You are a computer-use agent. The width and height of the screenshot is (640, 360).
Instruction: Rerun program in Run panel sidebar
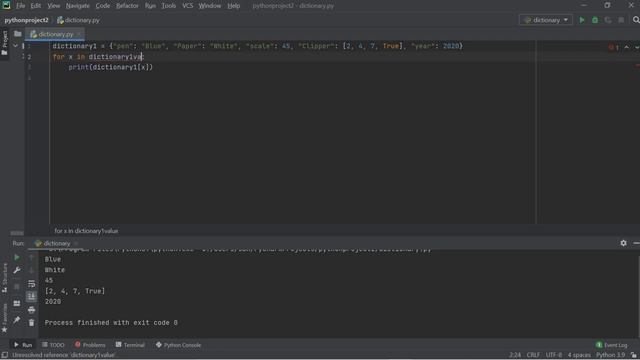click(x=17, y=258)
